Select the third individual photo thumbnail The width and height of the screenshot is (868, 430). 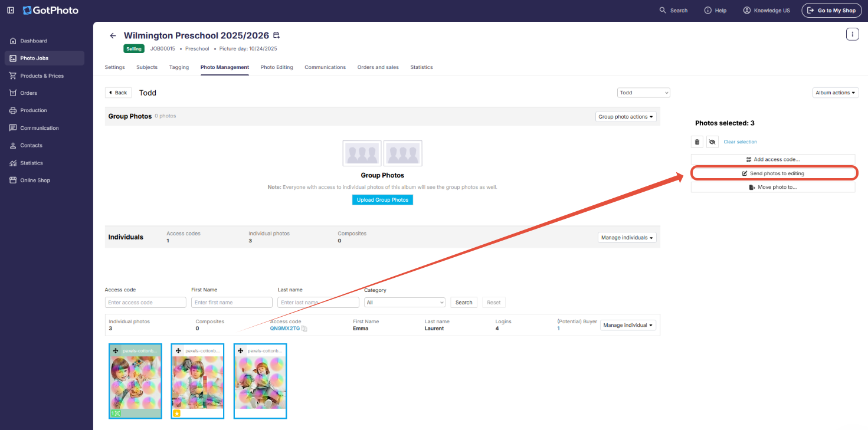coord(260,381)
